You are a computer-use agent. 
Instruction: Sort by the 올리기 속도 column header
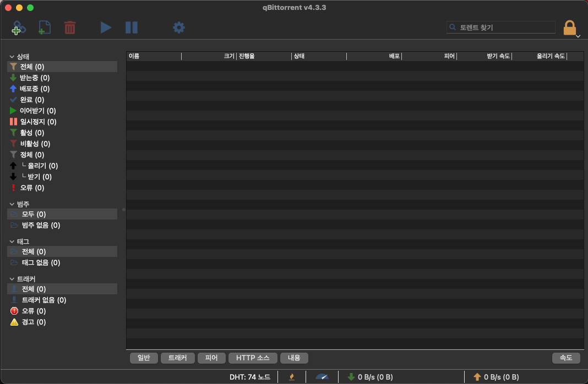(x=540, y=56)
